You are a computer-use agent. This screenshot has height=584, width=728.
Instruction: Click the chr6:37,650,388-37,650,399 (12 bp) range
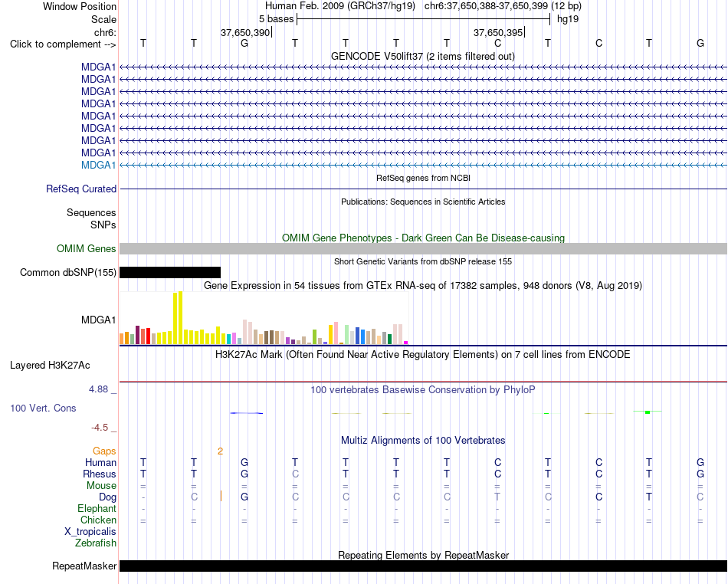coord(503,6)
